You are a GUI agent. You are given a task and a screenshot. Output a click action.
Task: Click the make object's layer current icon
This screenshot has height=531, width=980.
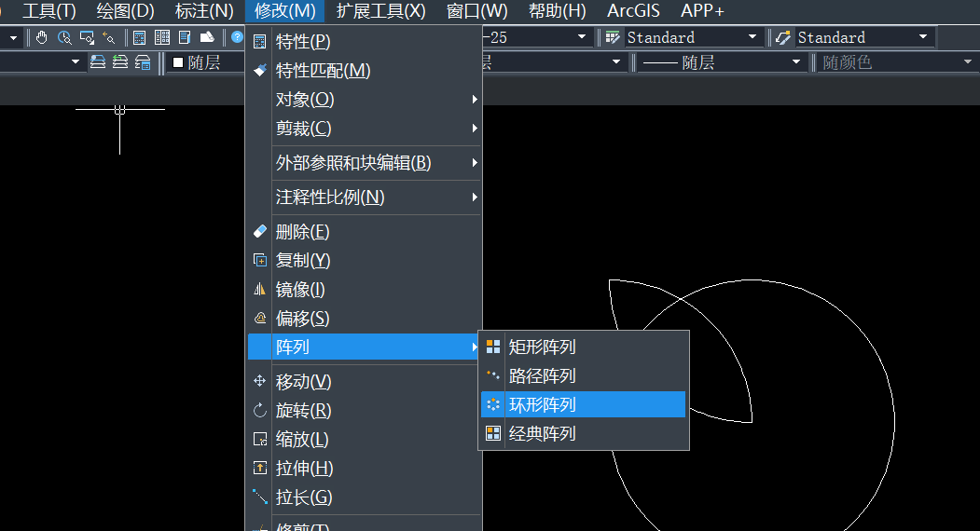click(98, 62)
